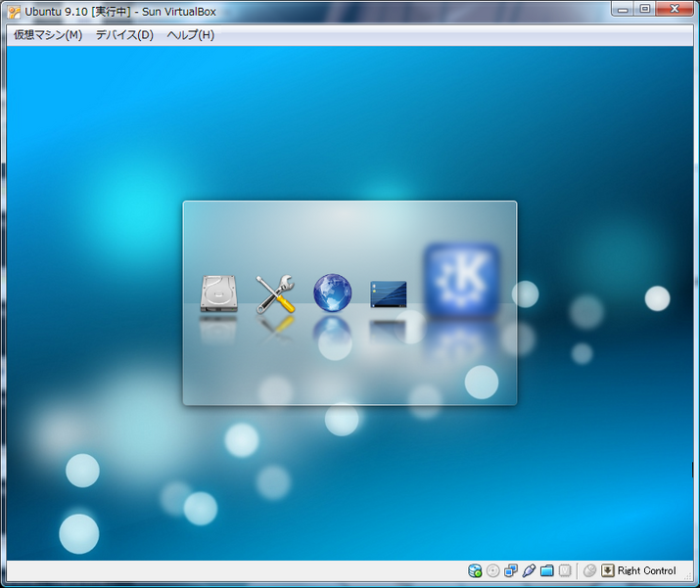Image resolution: width=700 pixels, height=588 pixels.
Task: Click the network adapter status icon
Action: [x=511, y=570]
